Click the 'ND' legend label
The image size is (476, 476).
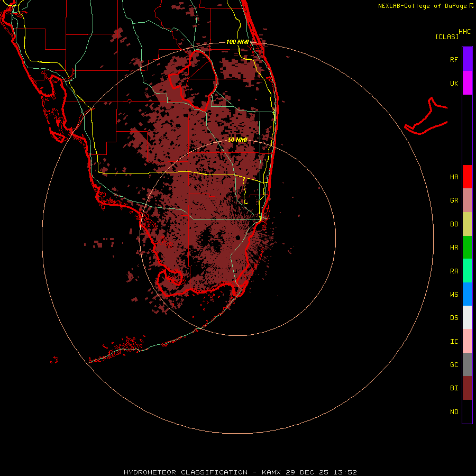(454, 412)
